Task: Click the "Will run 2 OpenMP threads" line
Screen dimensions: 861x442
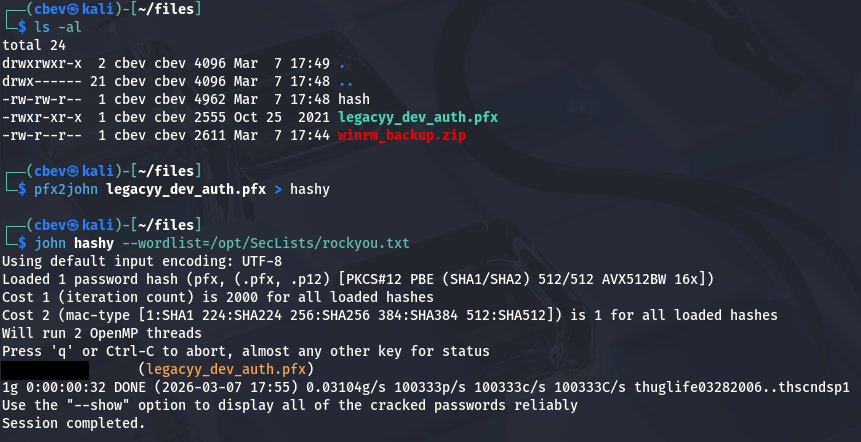Action: click(x=106, y=332)
